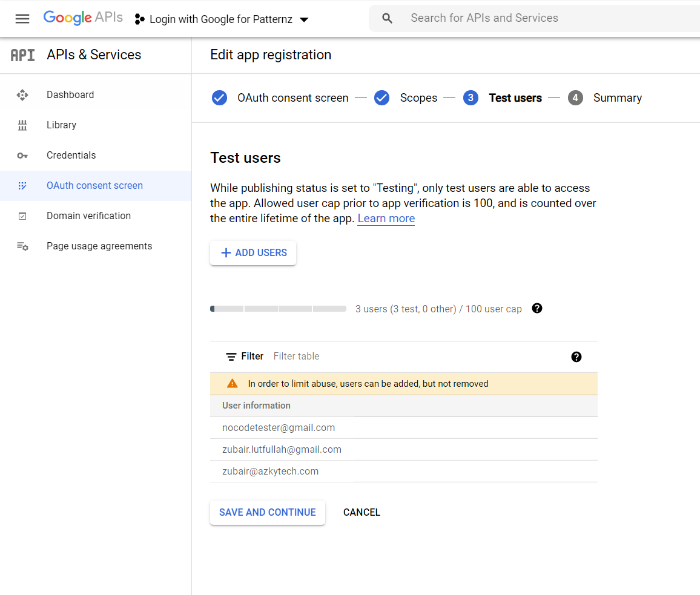Click the CANCEL button
The image size is (700, 595).
(x=362, y=513)
